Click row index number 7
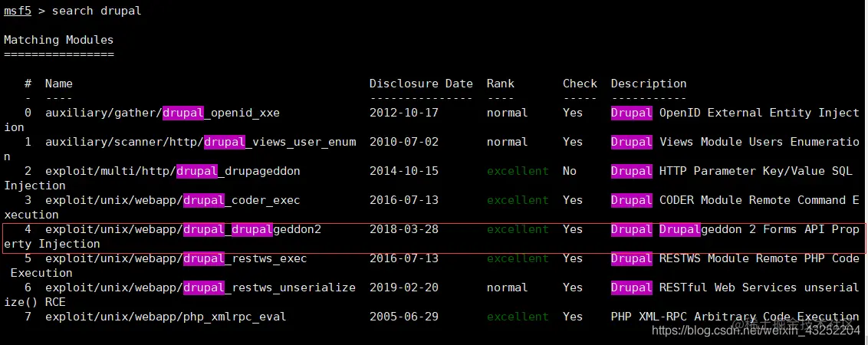This screenshot has height=345, width=868. [28, 317]
